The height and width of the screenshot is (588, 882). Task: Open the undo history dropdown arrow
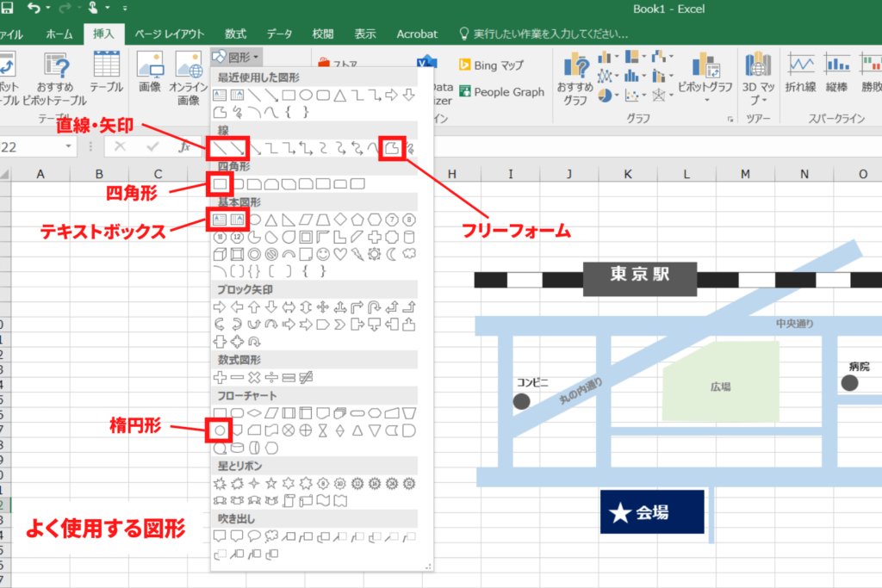tap(48, 9)
